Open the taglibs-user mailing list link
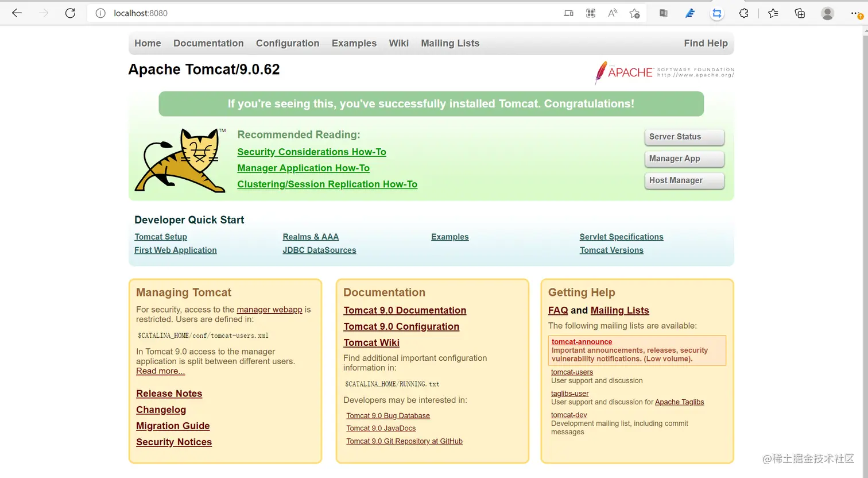Image resolution: width=868 pixels, height=478 pixels. (570, 394)
